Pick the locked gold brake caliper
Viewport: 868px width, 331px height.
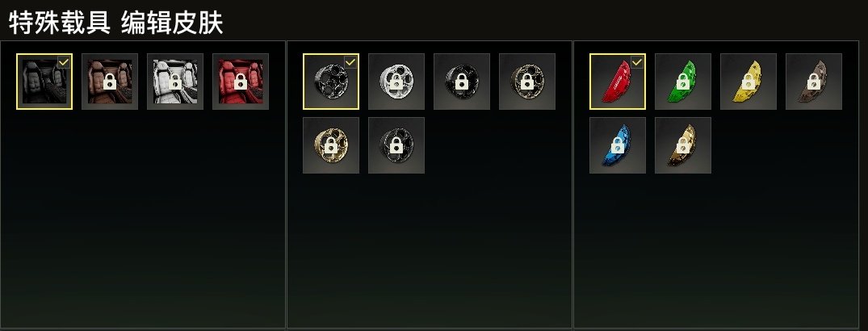(x=683, y=145)
